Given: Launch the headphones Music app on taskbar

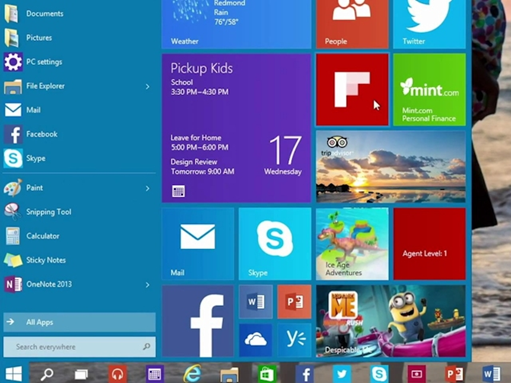Looking at the screenshot, I should (x=117, y=374).
